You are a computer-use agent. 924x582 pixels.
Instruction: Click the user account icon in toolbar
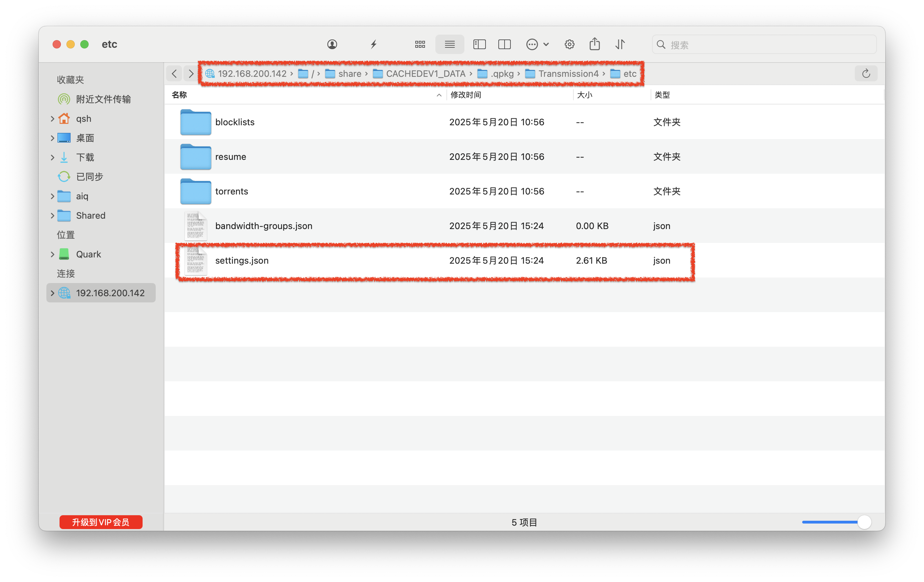332,45
